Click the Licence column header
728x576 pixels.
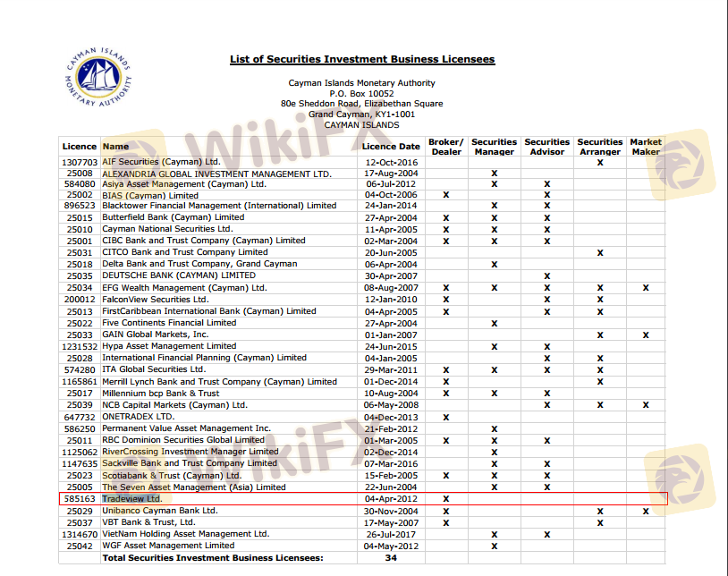[x=80, y=147]
